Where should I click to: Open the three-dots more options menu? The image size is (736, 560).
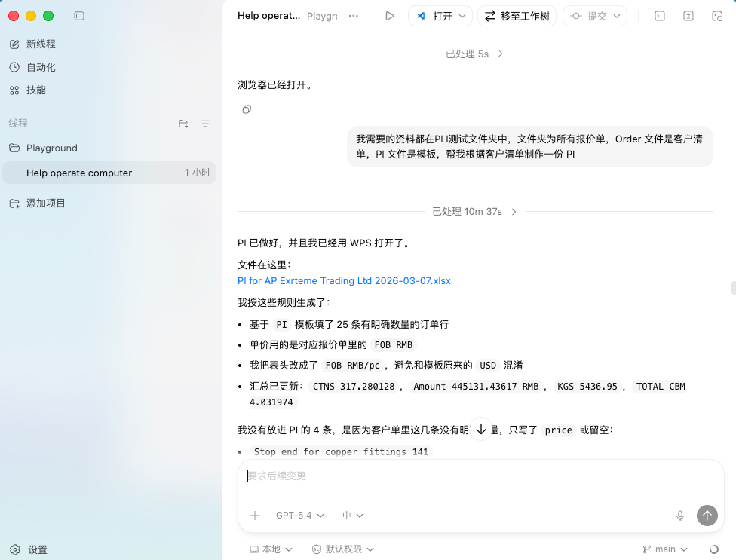pyautogui.click(x=354, y=16)
